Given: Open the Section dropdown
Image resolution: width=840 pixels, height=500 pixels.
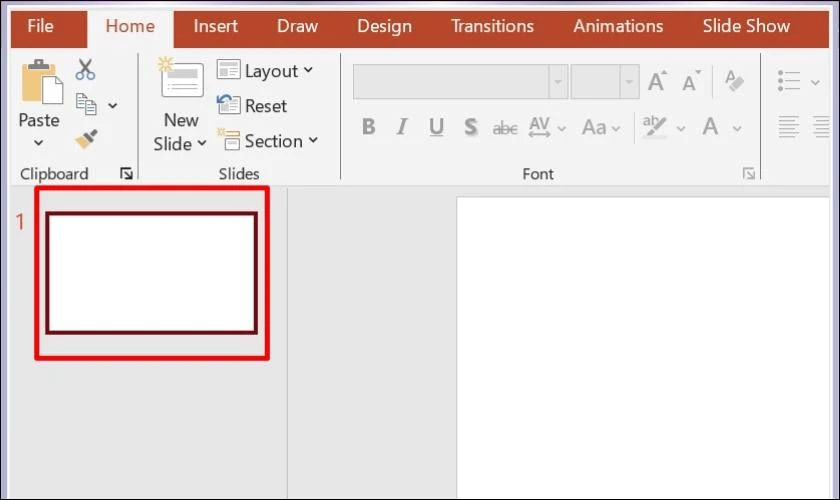Looking at the screenshot, I should (x=267, y=141).
